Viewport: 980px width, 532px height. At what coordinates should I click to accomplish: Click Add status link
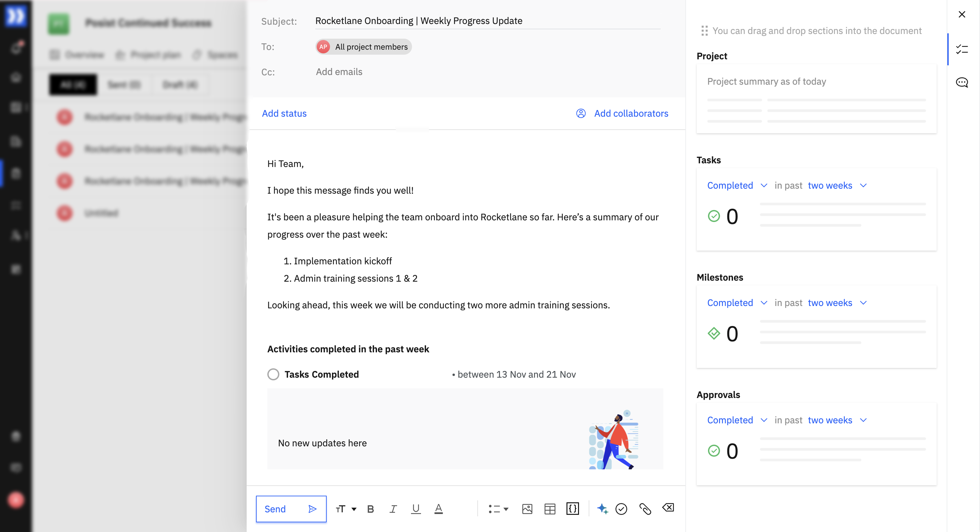tap(284, 113)
